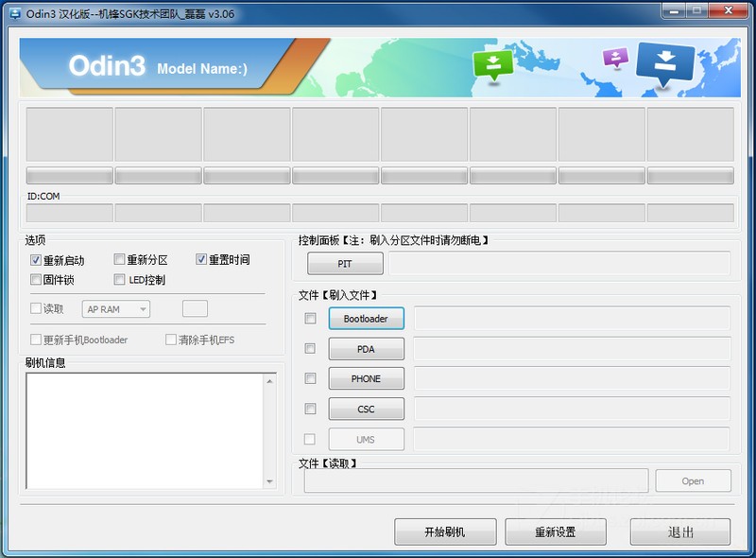
Task: Click the PIT file path field
Action: pos(559,264)
